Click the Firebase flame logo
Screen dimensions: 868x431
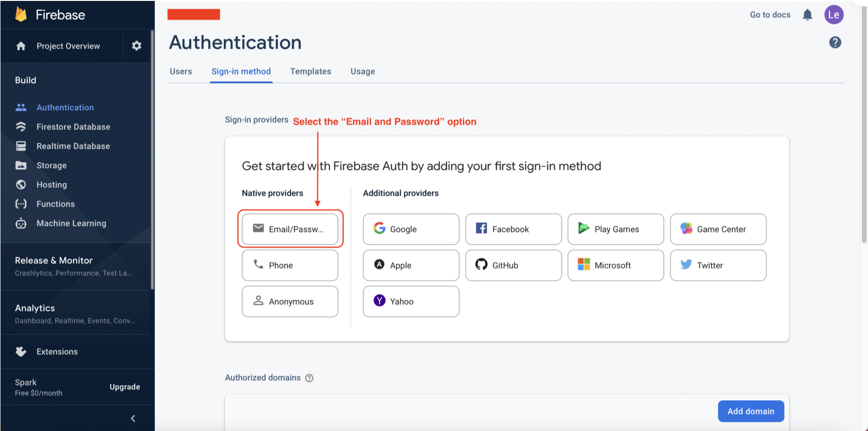click(21, 14)
